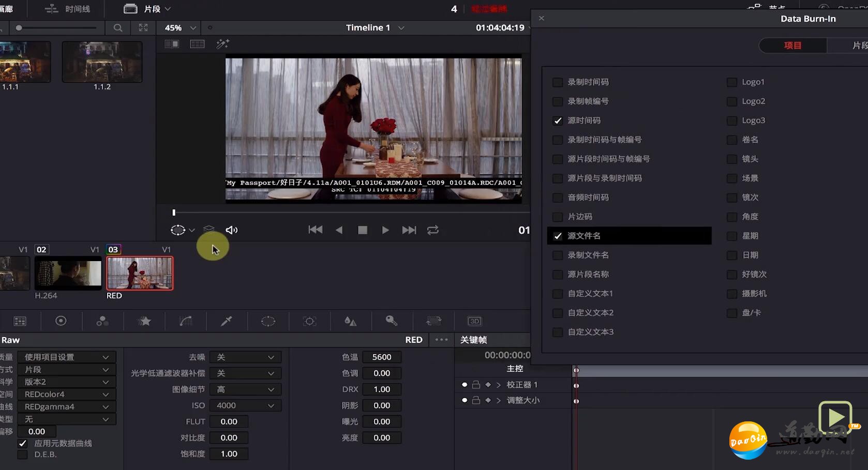This screenshot has width=868, height=470.
Task: Click the viewer scrubber bar playhead
Action: (x=174, y=213)
